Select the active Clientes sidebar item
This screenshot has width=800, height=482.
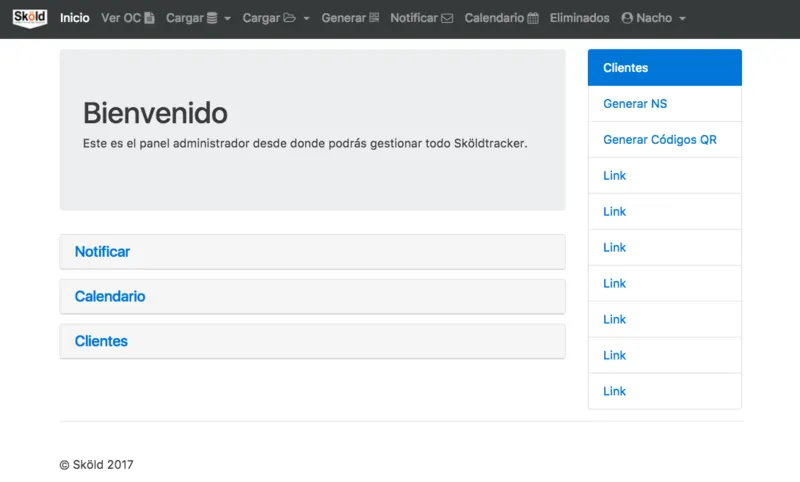click(665, 67)
